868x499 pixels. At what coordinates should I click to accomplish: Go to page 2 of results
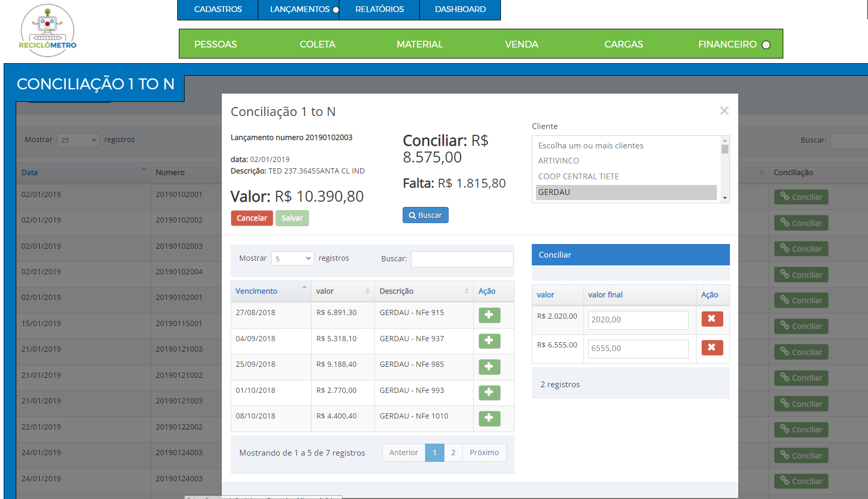(x=453, y=452)
